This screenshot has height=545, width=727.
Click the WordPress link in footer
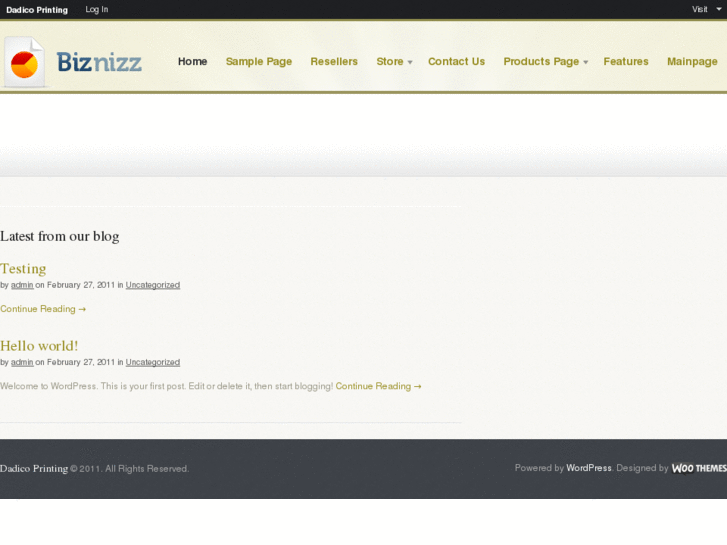(x=589, y=468)
